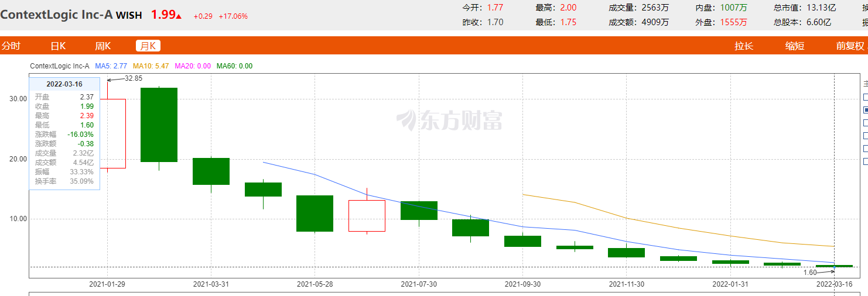Choose the 前复权 price adjustment option
This screenshot has height=296, width=868.
click(850, 46)
